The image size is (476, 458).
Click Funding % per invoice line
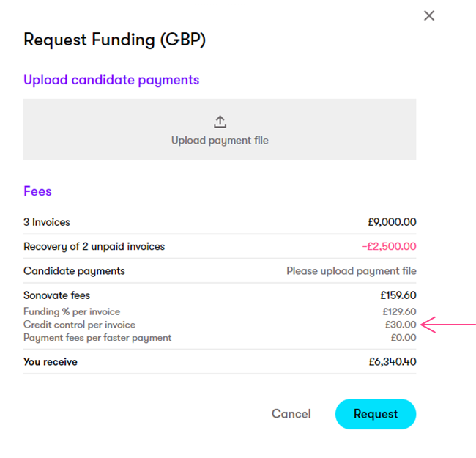pos(72,312)
